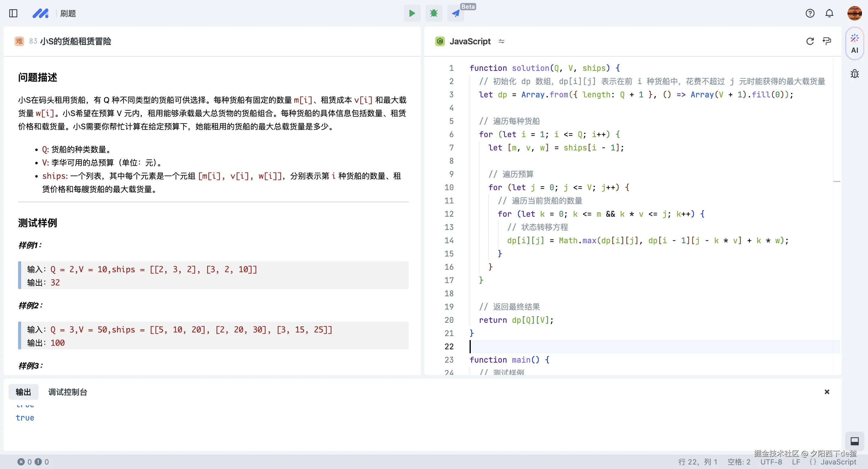
Task: Toggle the bottom panel layout button
Action: point(854,441)
